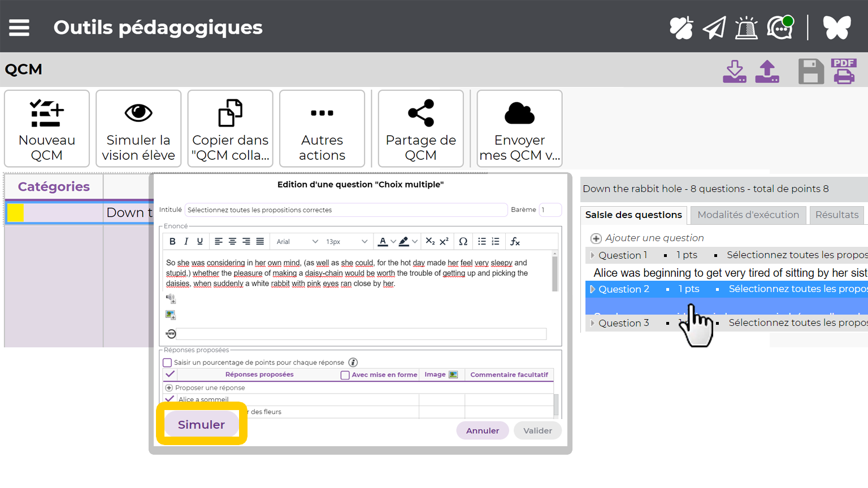This screenshot has height=488, width=868.
Task: Toggle underline in the Enoncé editor
Action: point(199,241)
